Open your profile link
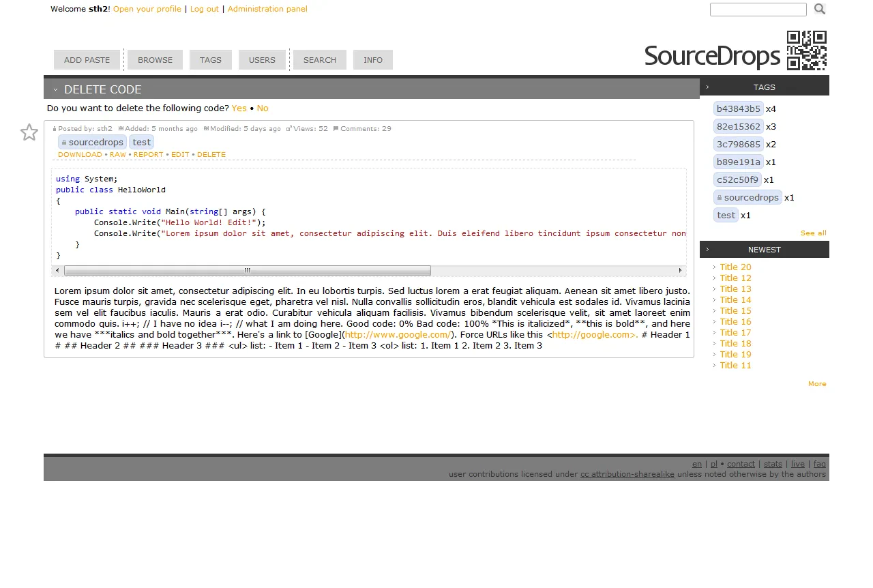This screenshot has height=588, width=873. click(147, 9)
